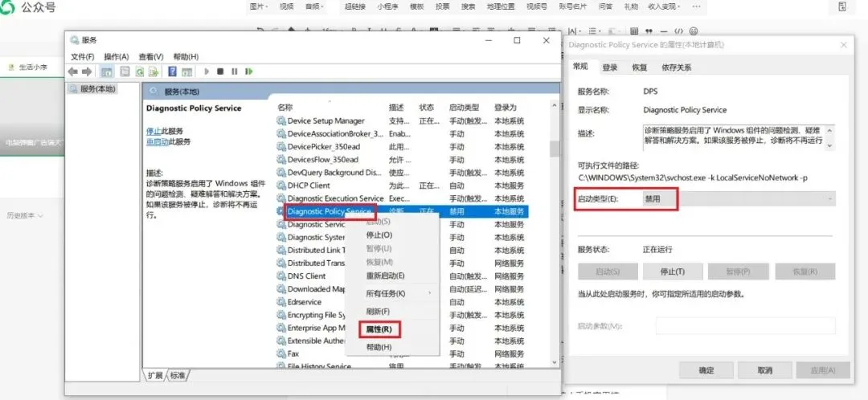Open the blue Help question-mark toolbar icon
This screenshot has width=868, height=400.
click(172, 71)
